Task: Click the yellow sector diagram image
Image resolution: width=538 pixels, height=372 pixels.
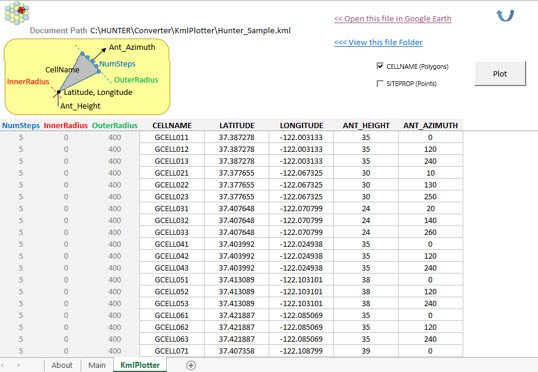Action: tap(87, 77)
